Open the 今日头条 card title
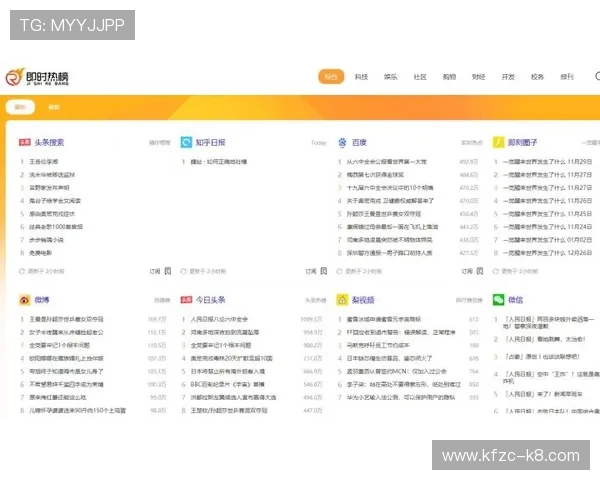 [x=210, y=300]
